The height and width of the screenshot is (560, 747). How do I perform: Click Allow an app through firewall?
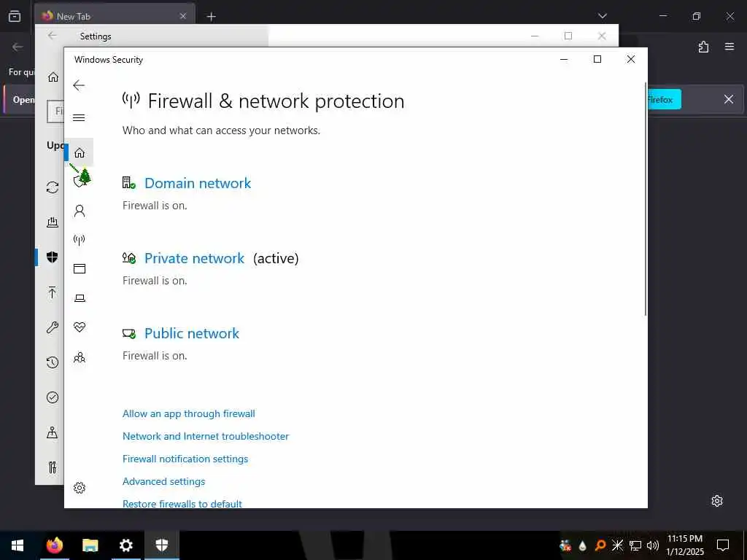(189, 414)
